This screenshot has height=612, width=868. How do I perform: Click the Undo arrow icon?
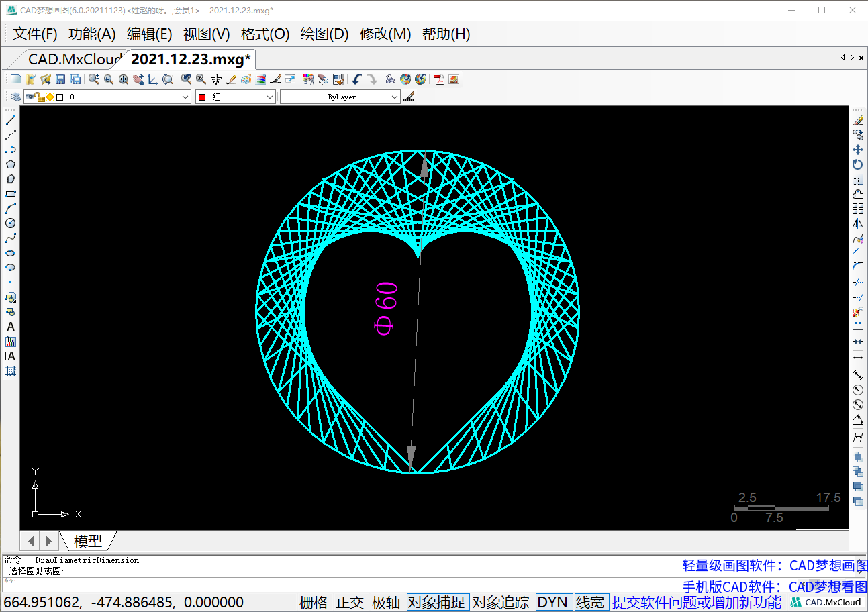(x=356, y=79)
